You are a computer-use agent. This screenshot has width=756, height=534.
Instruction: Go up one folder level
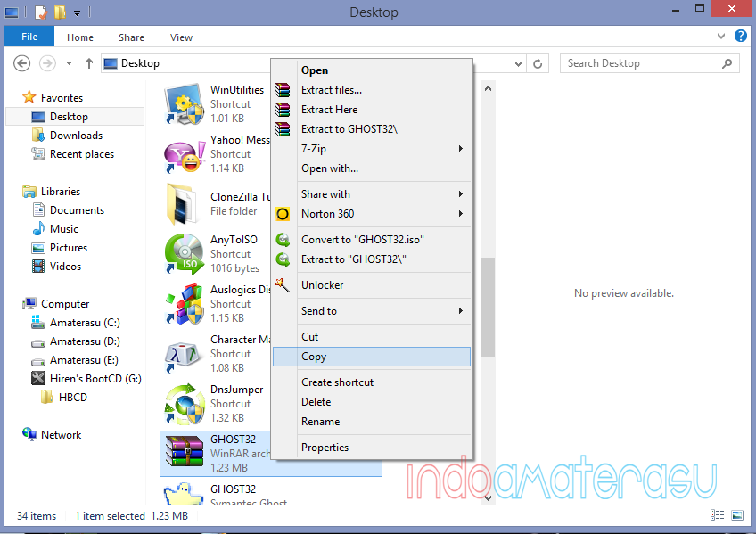89,63
